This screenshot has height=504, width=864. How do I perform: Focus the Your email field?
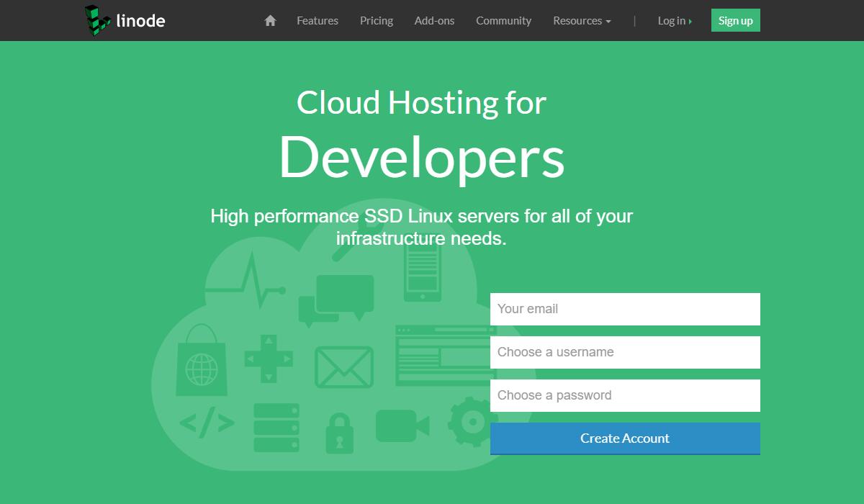pos(625,309)
